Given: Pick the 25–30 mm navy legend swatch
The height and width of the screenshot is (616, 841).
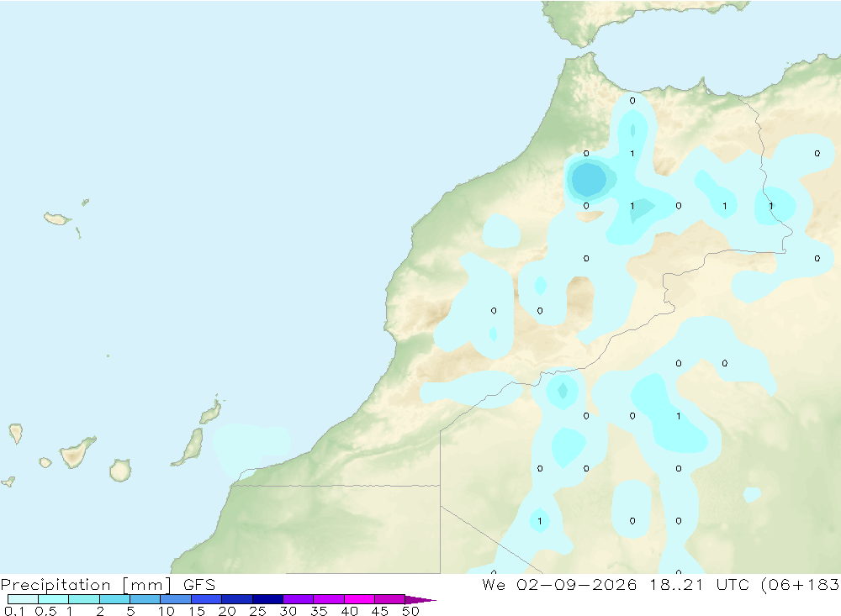Looking at the screenshot, I should (x=267, y=599).
